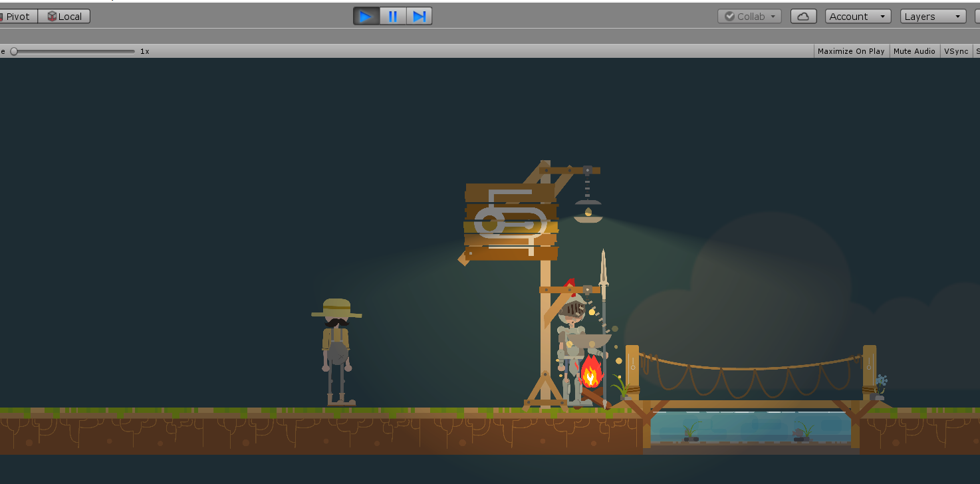Step forward one frame

(x=419, y=16)
